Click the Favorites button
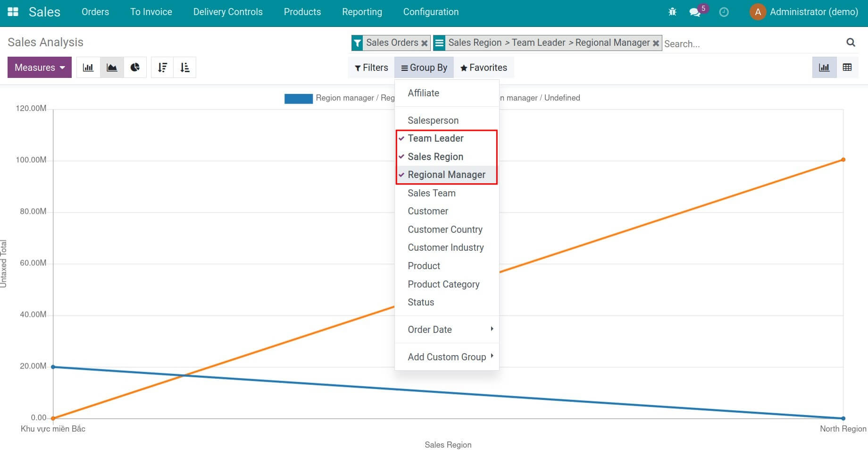 click(484, 67)
